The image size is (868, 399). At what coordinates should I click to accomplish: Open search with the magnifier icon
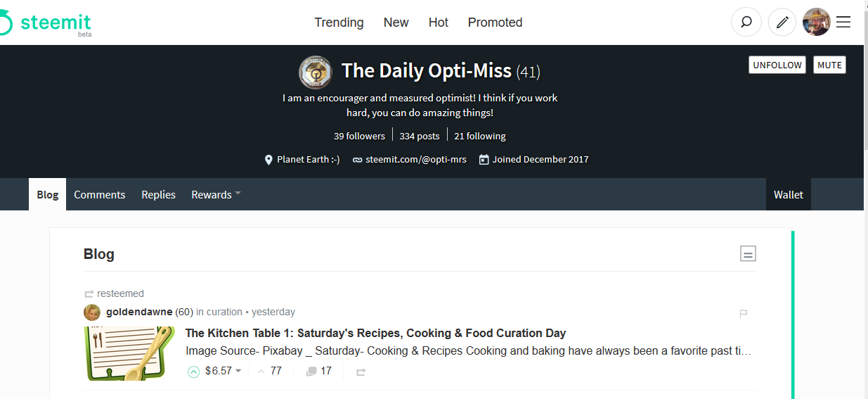coord(746,23)
